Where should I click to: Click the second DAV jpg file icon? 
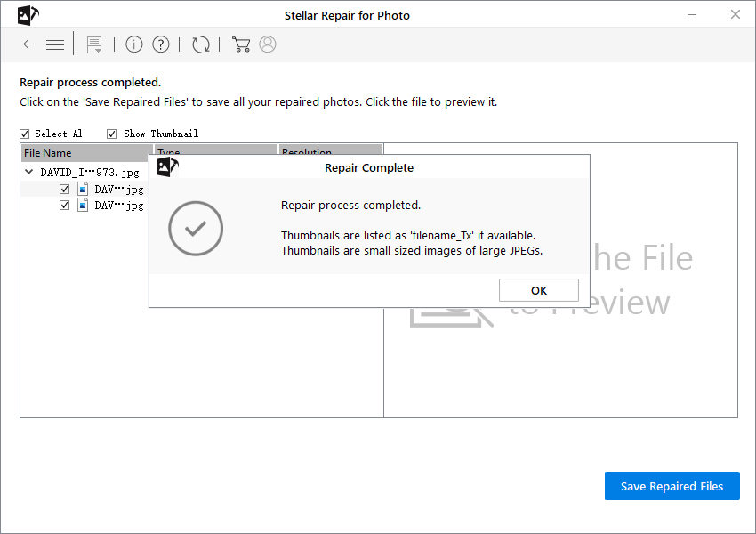(x=83, y=206)
